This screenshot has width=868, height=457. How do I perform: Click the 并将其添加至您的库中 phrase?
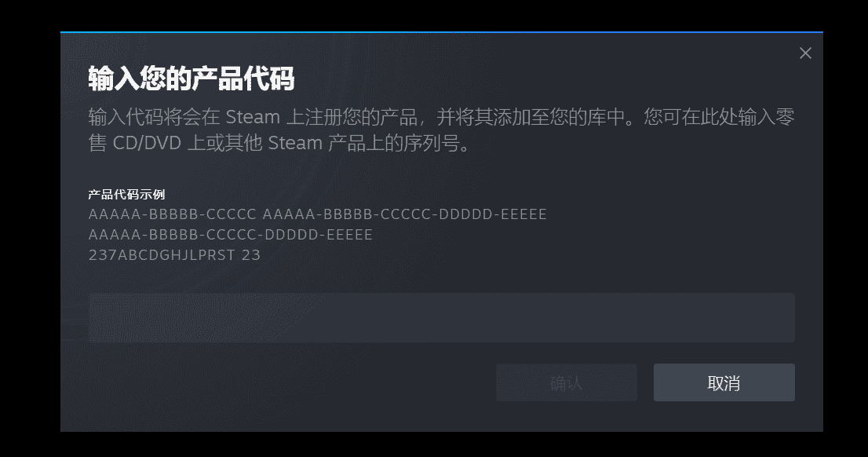point(531,118)
